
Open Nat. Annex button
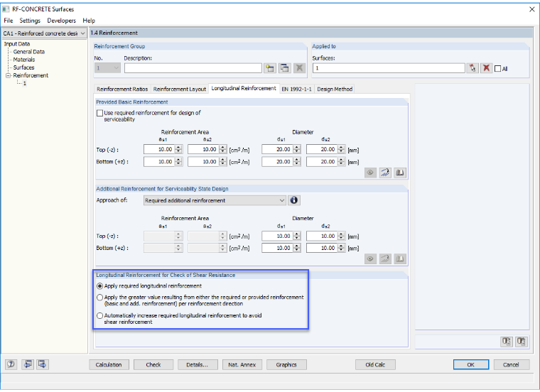coord(242,365)
